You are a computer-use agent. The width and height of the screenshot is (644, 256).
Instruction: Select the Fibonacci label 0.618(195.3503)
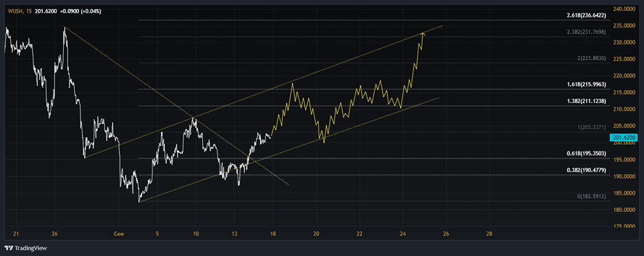pyautogui.click(x=586, y=153)
